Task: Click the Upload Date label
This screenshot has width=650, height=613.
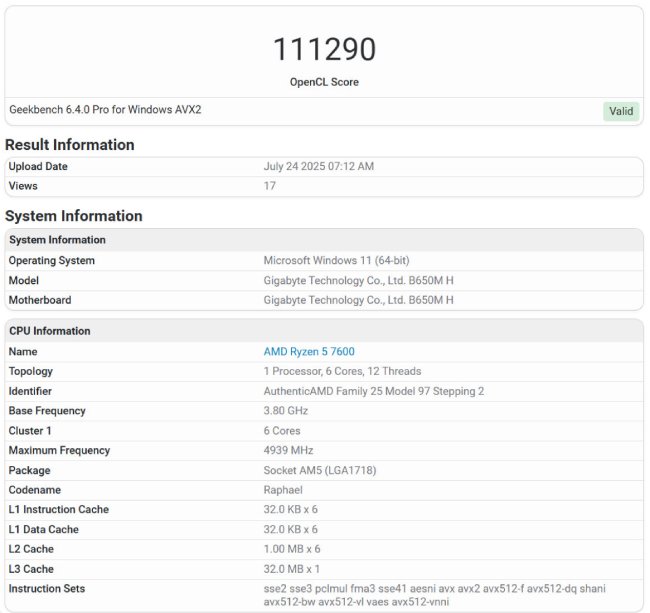Action: (38, 166)
